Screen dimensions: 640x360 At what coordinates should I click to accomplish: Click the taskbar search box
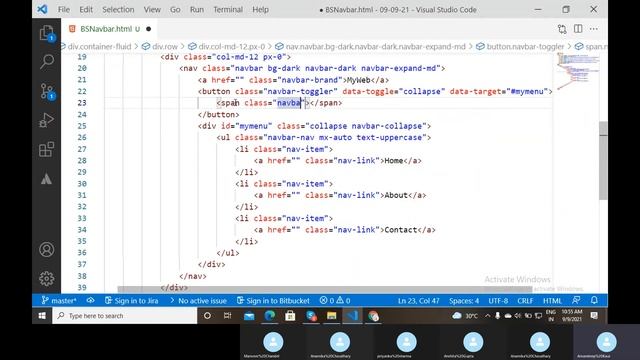tap(124, 316)
